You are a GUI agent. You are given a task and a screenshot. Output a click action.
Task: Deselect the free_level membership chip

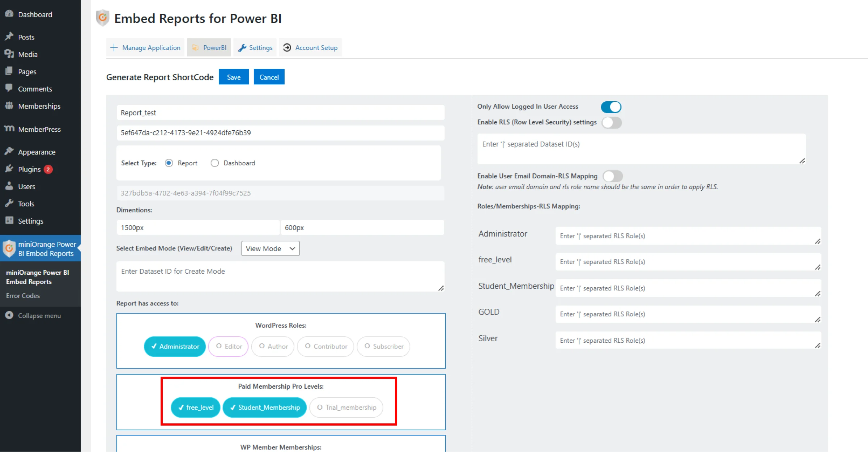(195, 407)
